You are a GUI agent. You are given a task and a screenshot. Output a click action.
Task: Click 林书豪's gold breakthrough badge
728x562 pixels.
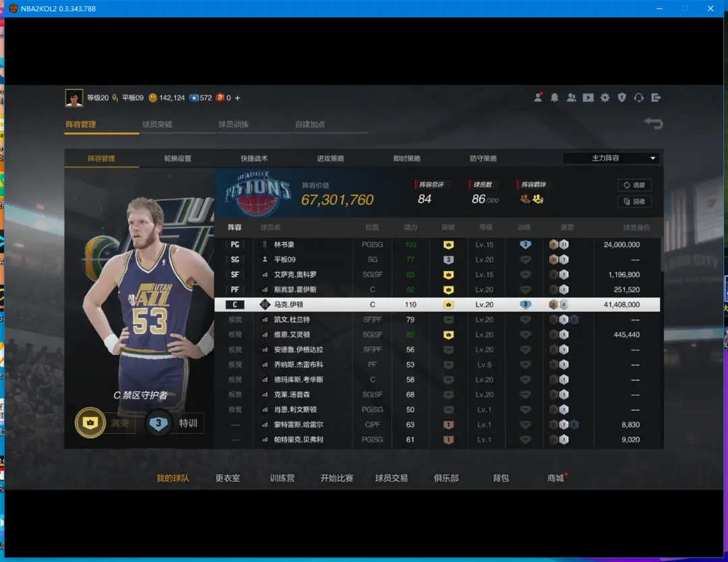[448, 244]
